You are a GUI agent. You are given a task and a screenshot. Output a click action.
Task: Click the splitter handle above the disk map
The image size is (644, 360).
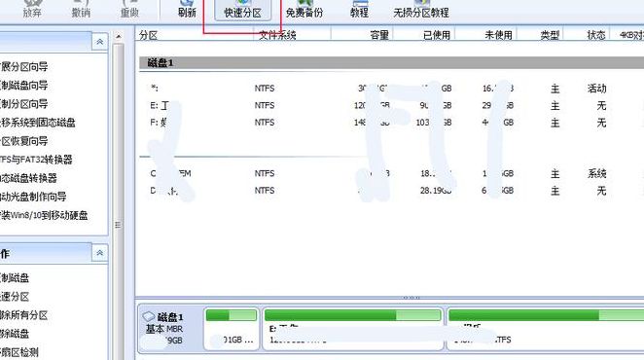(411, 297)
